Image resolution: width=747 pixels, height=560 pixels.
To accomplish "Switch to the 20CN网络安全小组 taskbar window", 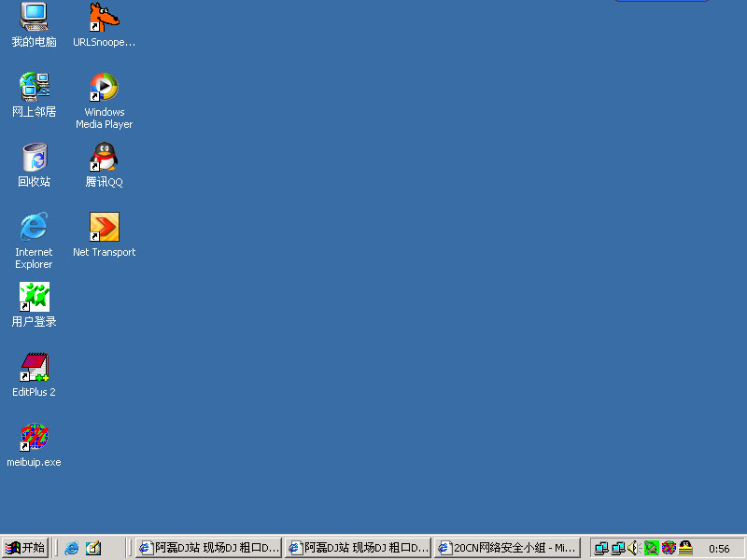I will click(507, 548).
